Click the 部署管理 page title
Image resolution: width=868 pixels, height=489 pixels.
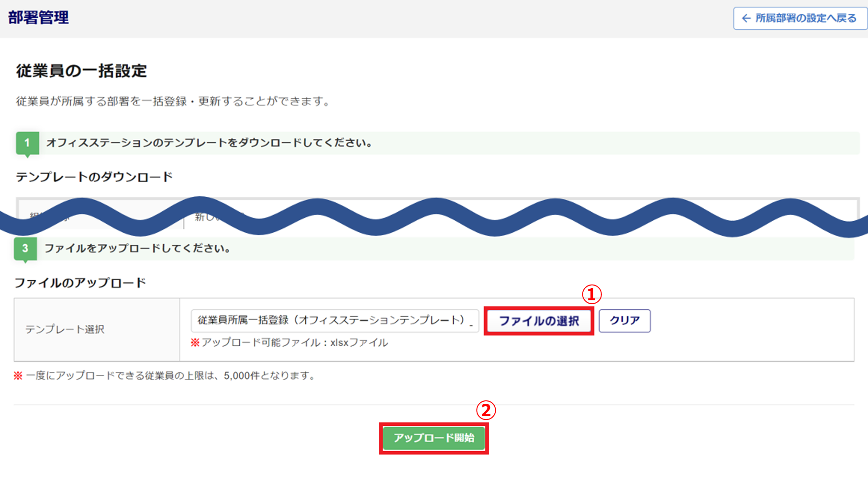tap(38, 18)
